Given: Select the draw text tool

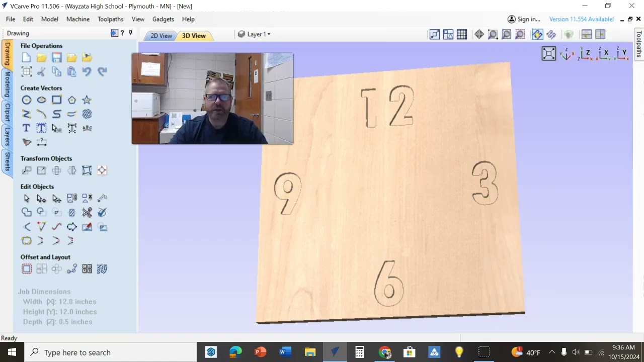Looking at the screenshot, I should (x=27, y=128).
